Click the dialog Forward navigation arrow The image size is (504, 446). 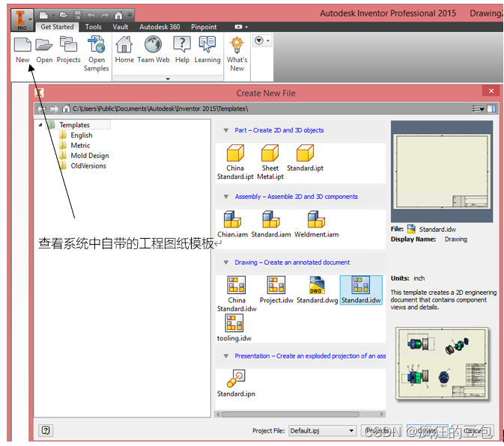pos(54,109)
